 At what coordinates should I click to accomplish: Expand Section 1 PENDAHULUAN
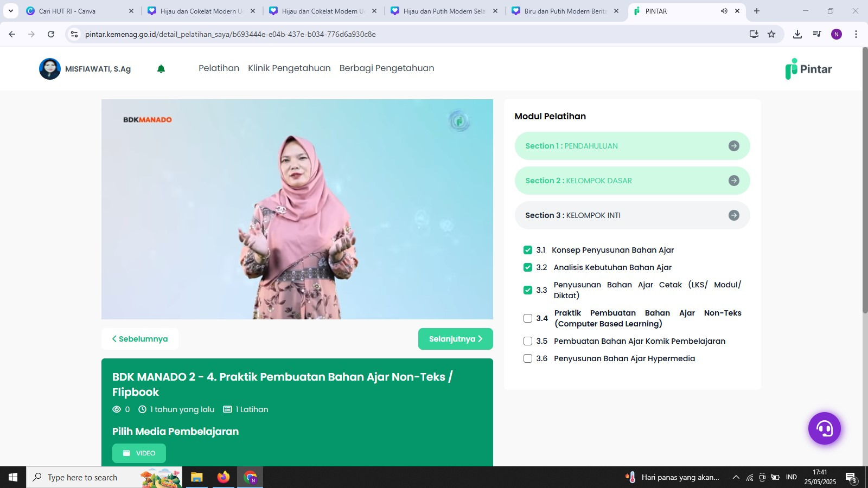point(632,146)
